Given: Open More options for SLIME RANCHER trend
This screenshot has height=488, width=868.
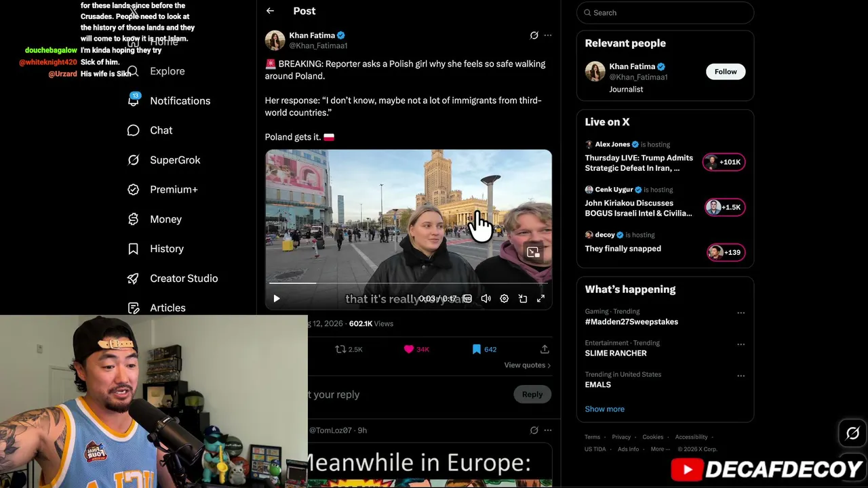Looking at the screenshot, I should [x=741, y=344].
